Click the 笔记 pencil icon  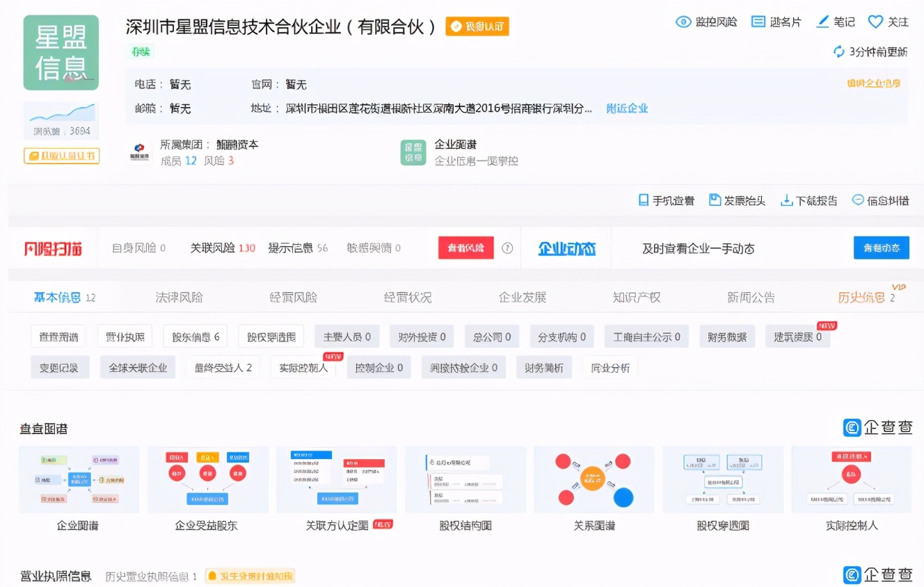click(x=823, y=22)
